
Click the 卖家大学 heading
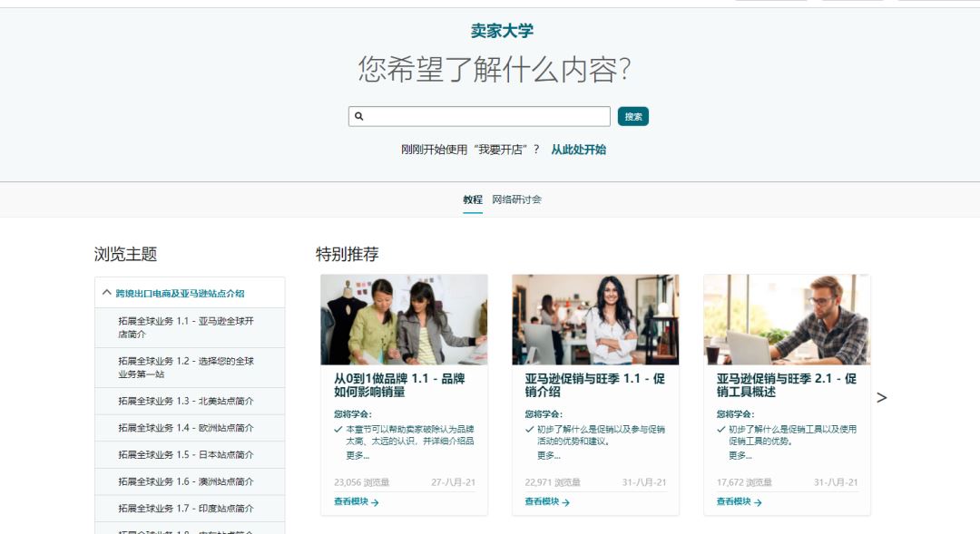pos(502,31)
